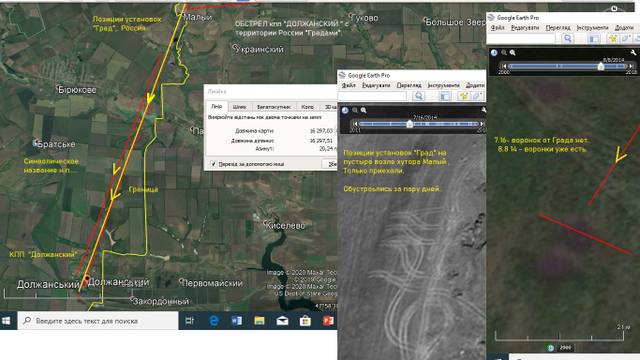
Task: Select the Коло tab in ruler dialog
Action: [307, 107]
